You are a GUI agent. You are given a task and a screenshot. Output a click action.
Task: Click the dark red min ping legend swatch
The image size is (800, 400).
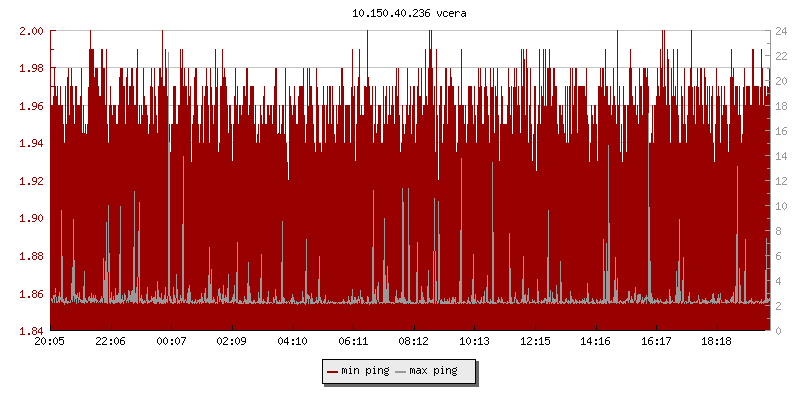[332, 372]
